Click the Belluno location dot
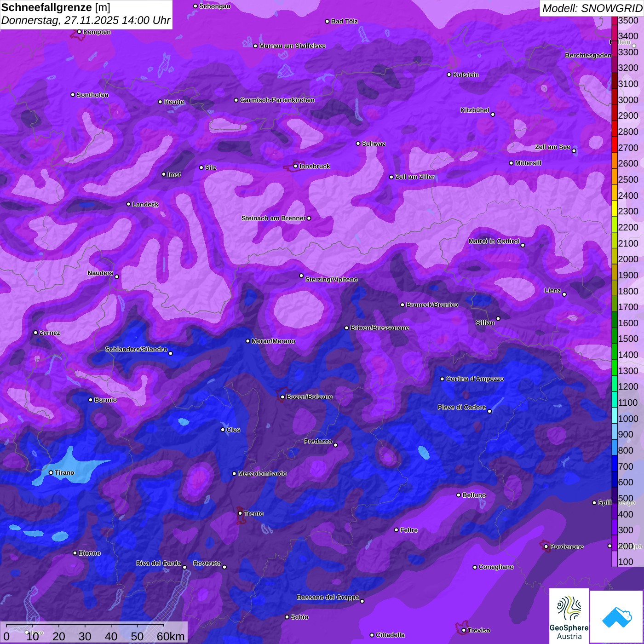Image resolution: width=644 pixels, height=644 pixels. click(458, 495)
